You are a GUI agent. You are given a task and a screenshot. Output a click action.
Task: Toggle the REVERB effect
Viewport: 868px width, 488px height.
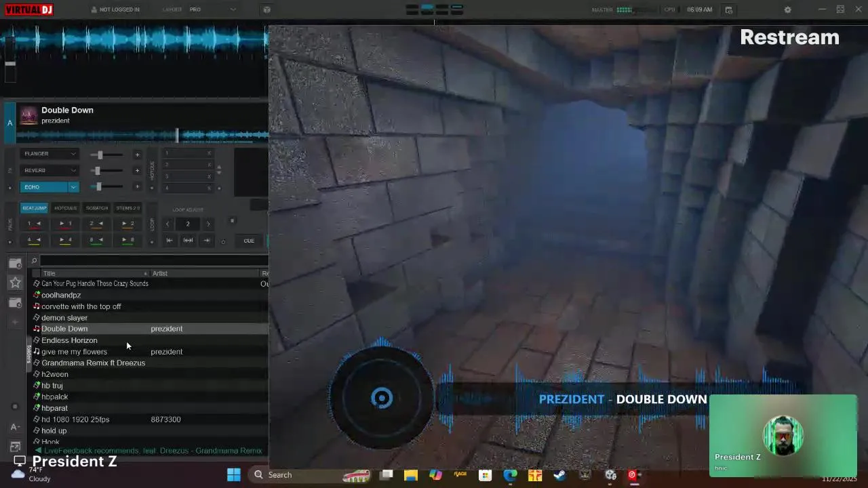[x=43, y=170]
